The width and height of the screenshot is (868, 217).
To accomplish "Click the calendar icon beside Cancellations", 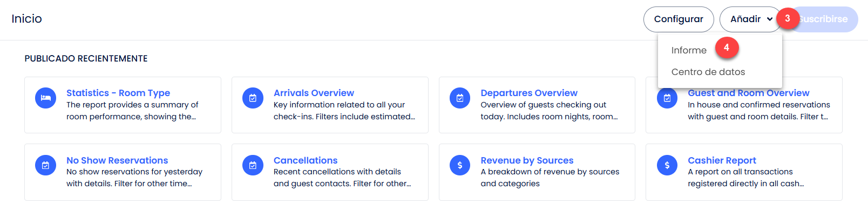I will point(253,165).
